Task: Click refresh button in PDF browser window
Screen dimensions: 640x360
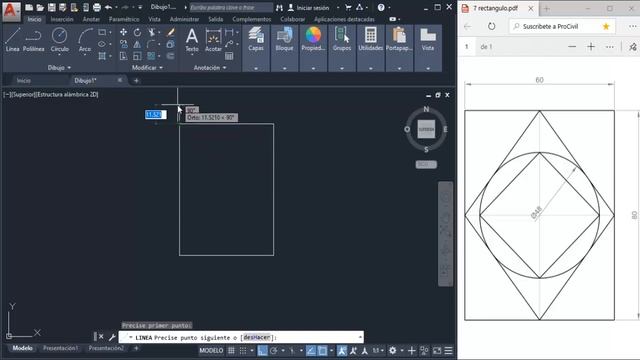Action: [x=491, y=27]
